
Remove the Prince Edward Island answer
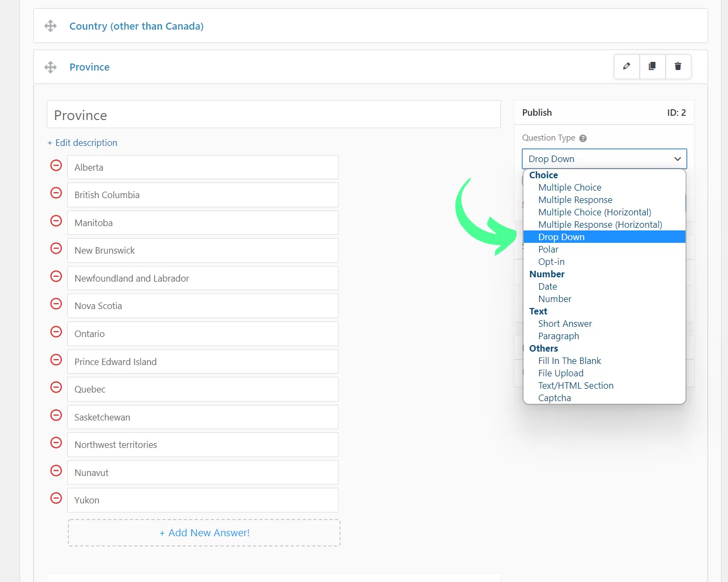[56, 360]
